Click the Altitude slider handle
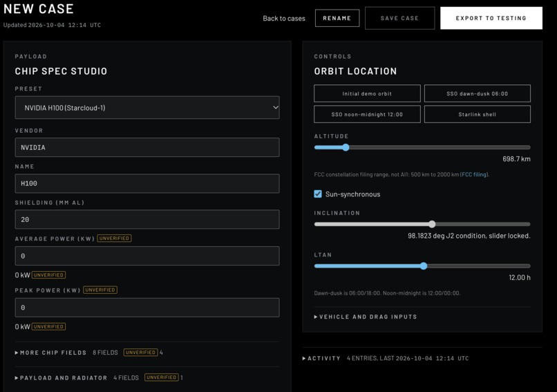557x392 pixels. tap(346, 147)
